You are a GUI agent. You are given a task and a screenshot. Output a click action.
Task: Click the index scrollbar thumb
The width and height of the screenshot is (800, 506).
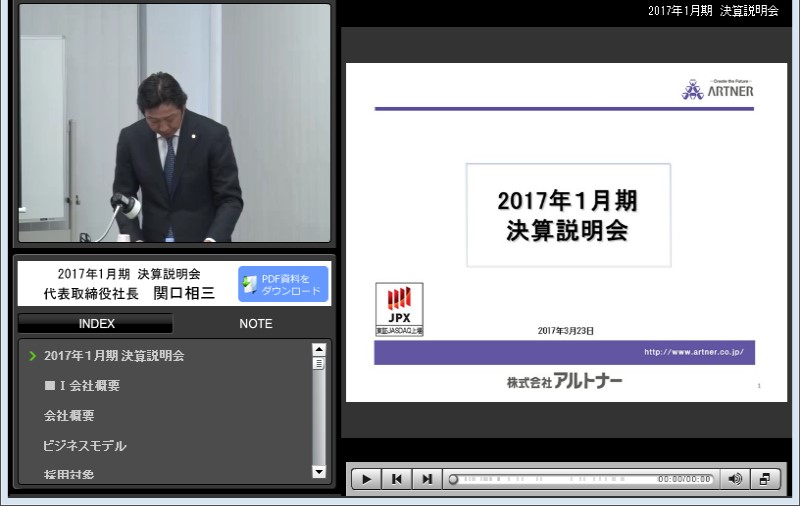[x=319, y=363]
